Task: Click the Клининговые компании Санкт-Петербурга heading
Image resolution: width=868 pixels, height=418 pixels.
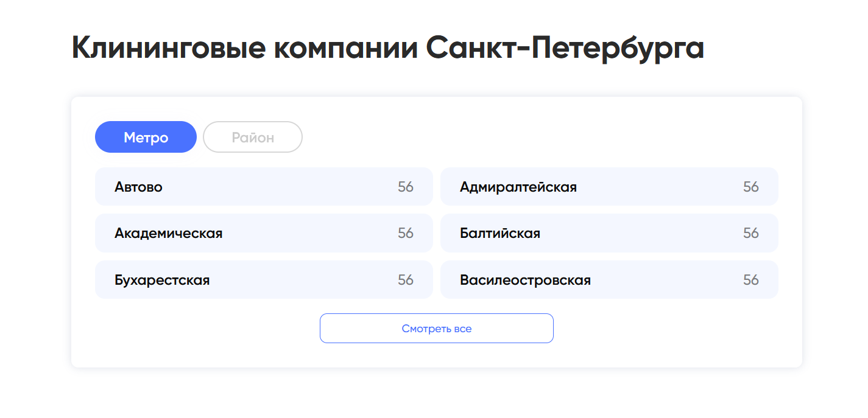Action: pos(388,49)
